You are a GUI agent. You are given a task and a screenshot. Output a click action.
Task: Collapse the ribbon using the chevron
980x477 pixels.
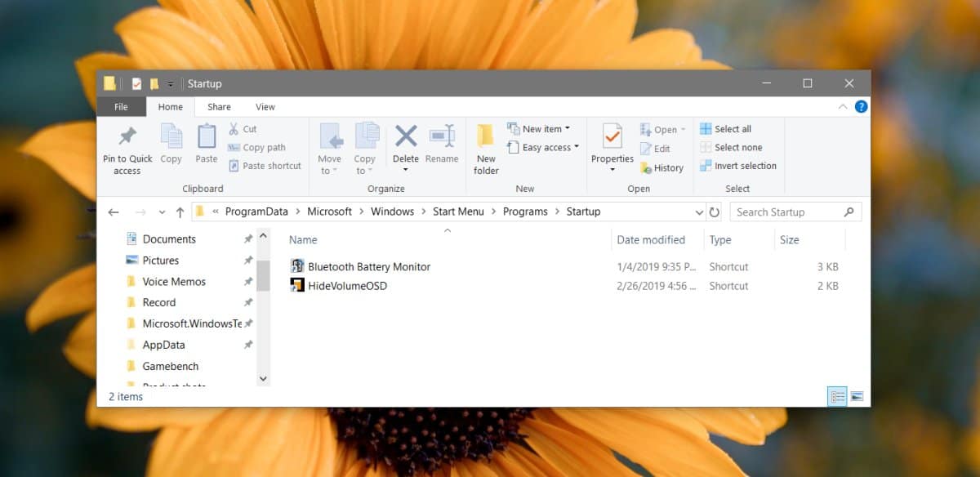(x=843, y=107)
